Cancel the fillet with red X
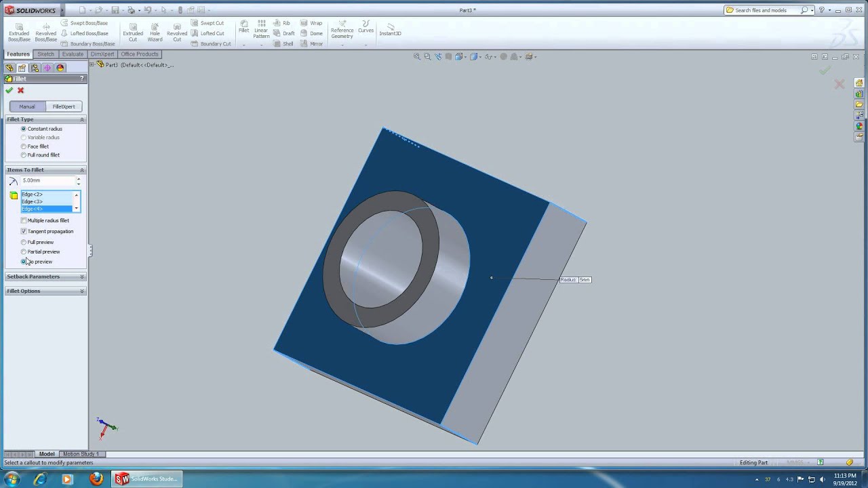Screen dimensions: 868x488 [20, 90]
